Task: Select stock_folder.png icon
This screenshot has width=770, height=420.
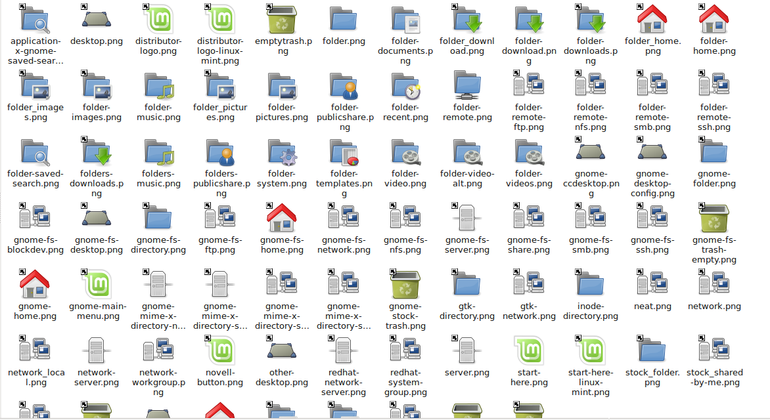Action: pos(652,351)
